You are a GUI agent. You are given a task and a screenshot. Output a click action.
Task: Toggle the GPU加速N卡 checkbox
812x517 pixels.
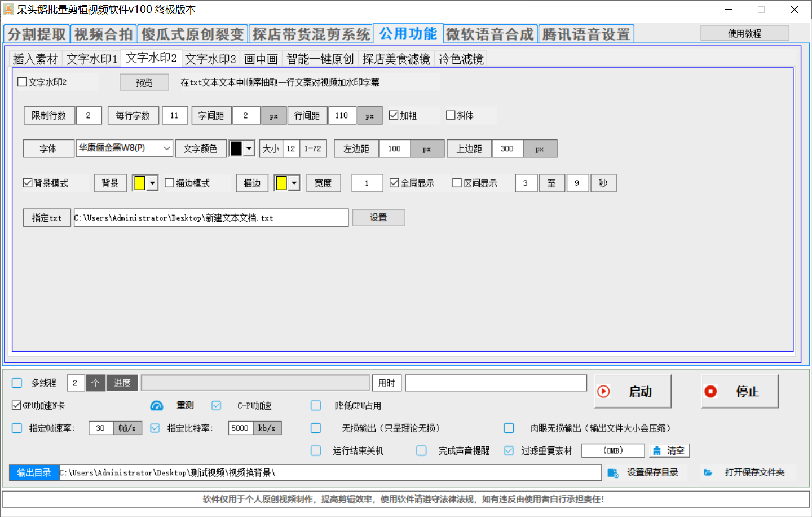click(16, 405)
